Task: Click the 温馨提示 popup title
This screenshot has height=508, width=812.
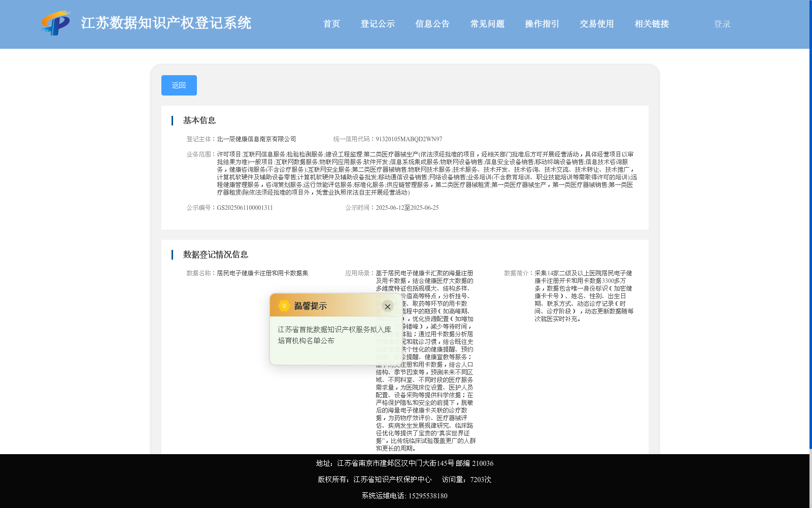Action: tap(311, 306)
